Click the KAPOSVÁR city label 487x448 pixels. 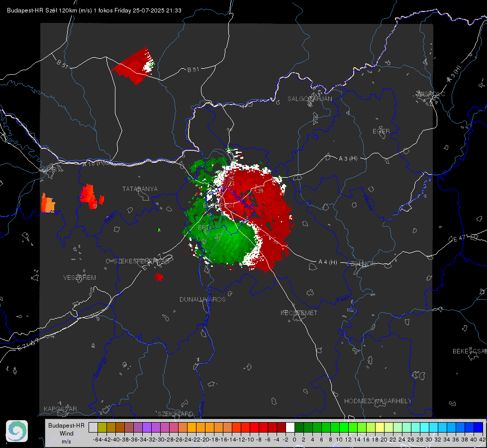pyautogui.click(x=60, y=409)
